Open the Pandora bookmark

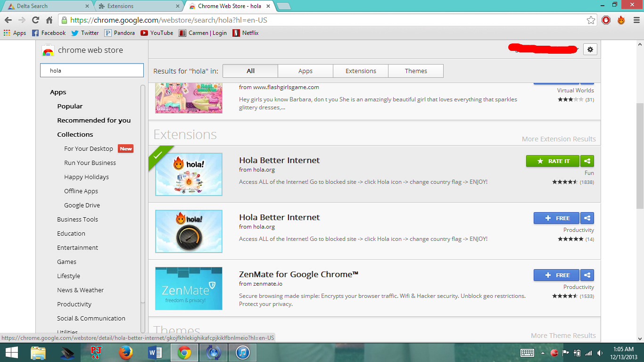click(x=120, y=33)
